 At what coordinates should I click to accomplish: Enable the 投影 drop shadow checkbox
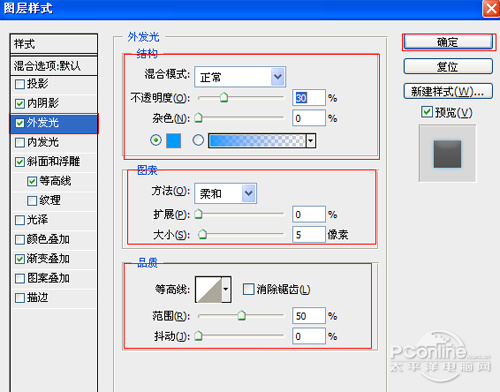coord(20,84)
